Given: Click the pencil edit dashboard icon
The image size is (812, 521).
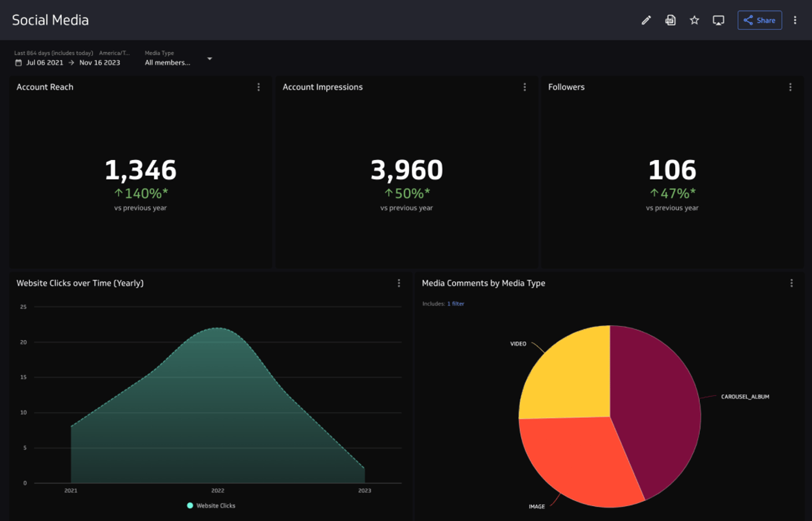Looking at the screenshot, I should coord(646,20).
